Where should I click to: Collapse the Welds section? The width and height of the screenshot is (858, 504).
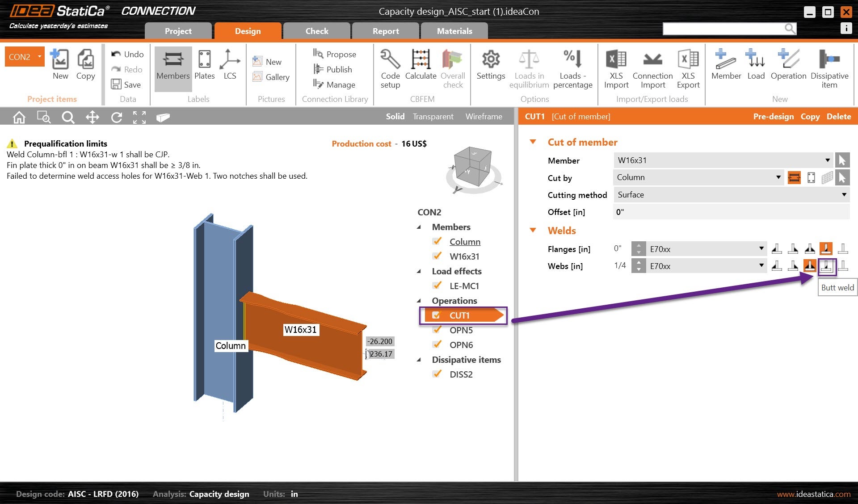[533, 231]
